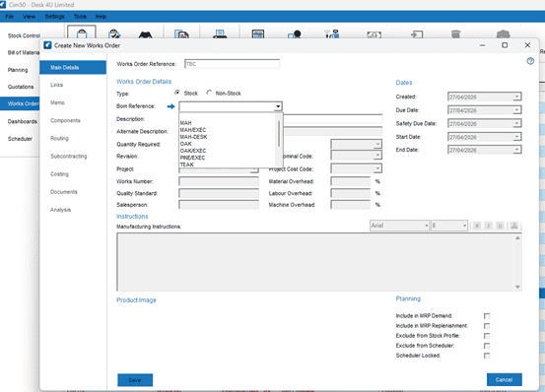Choose TEAK from Bom Reference list
The image size is (545, 392).
coord(187,164)
